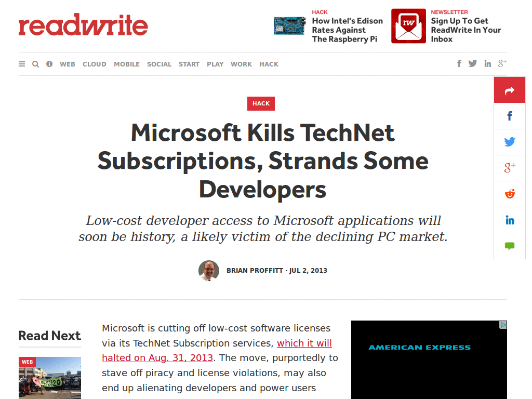Open the hamburger menu icon

click(22, 64)
